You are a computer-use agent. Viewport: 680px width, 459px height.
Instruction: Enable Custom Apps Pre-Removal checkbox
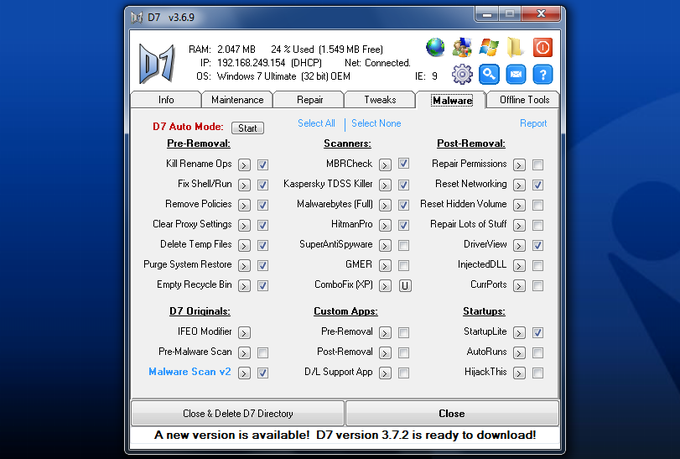(x=404, y=333)
